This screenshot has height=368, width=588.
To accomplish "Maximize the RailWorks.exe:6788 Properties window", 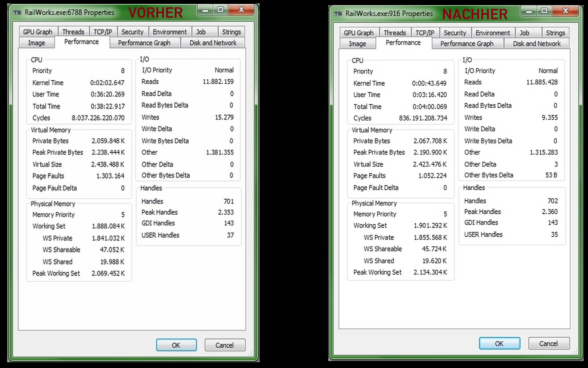I will point(220,10).
